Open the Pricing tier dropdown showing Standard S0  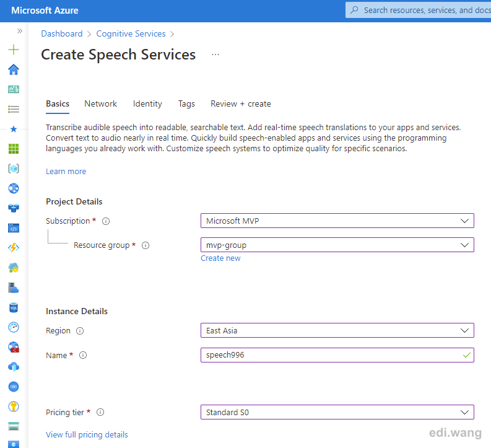pos(337,412)
